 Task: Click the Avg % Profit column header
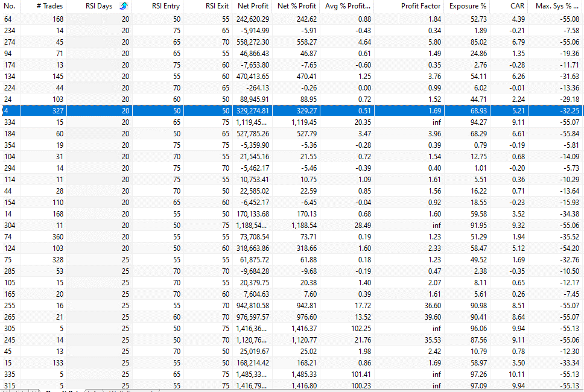348,6
